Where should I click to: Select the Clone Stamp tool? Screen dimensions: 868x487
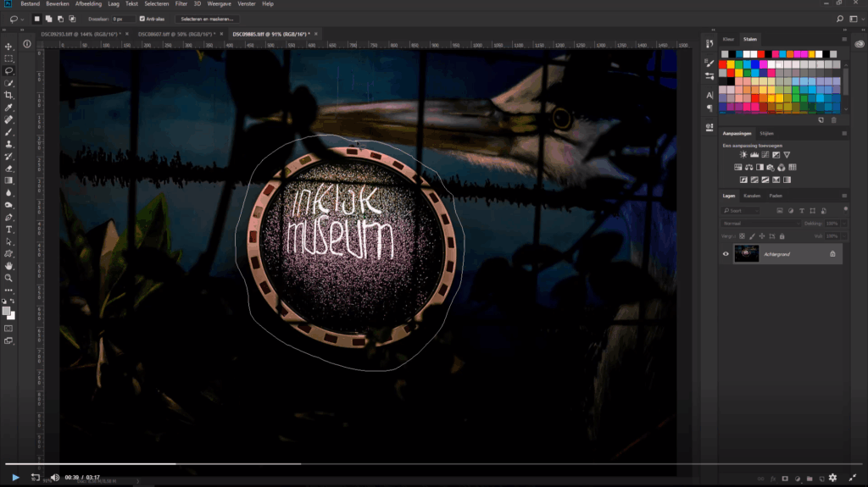pos(8,144)
